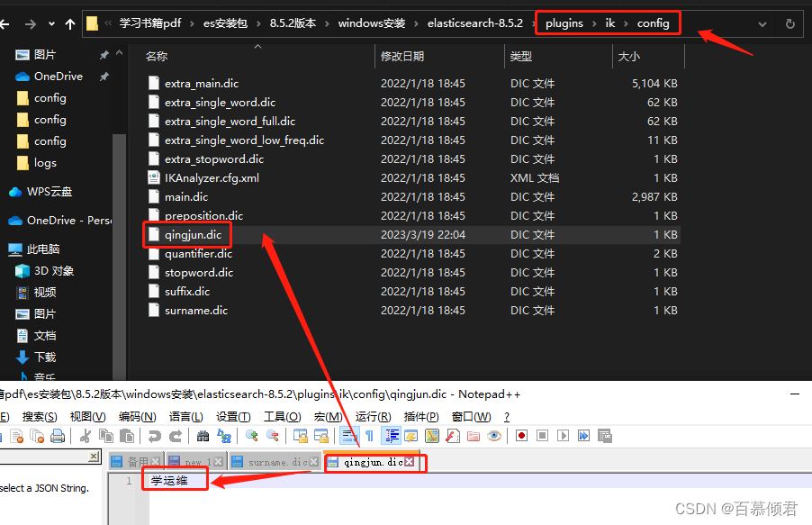This screenshot has height=525, width=812.
Task: Toggle the monitoring eye icon
Action: point(494,437)
